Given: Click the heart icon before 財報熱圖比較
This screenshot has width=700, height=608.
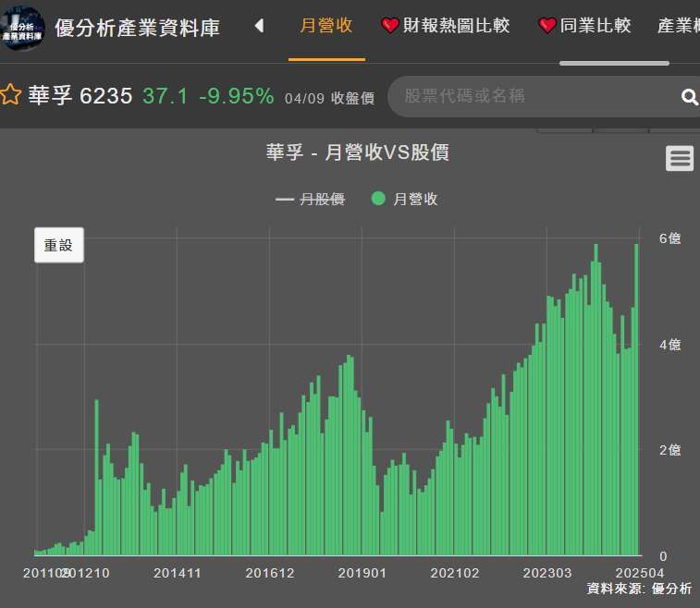Looking at the screenshot, I should coord(390,26).
